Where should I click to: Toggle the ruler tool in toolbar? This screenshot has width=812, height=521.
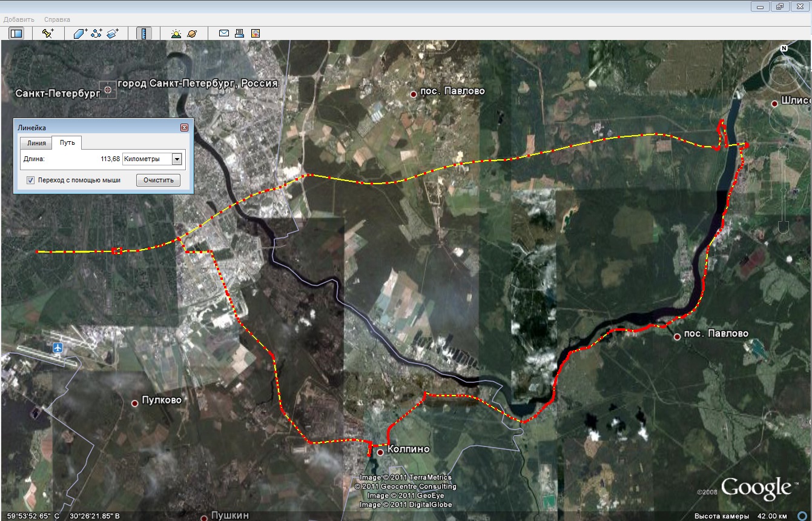click(144, 33)
